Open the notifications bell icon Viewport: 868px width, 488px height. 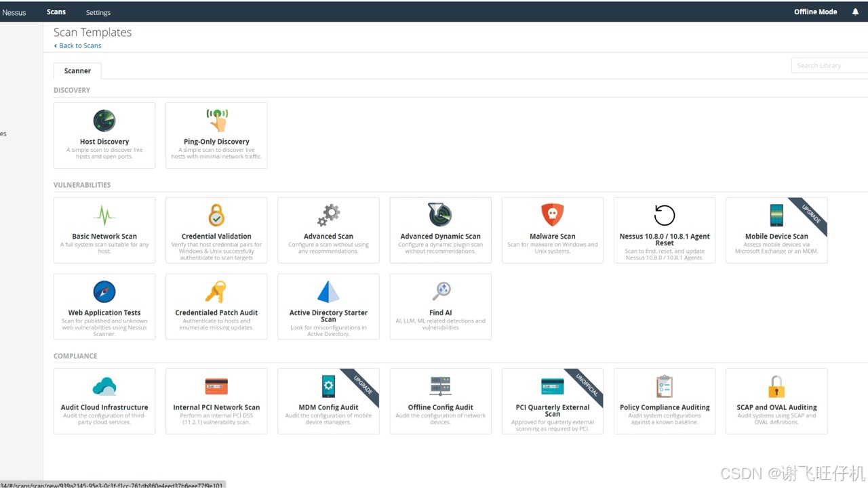(855, 12)
